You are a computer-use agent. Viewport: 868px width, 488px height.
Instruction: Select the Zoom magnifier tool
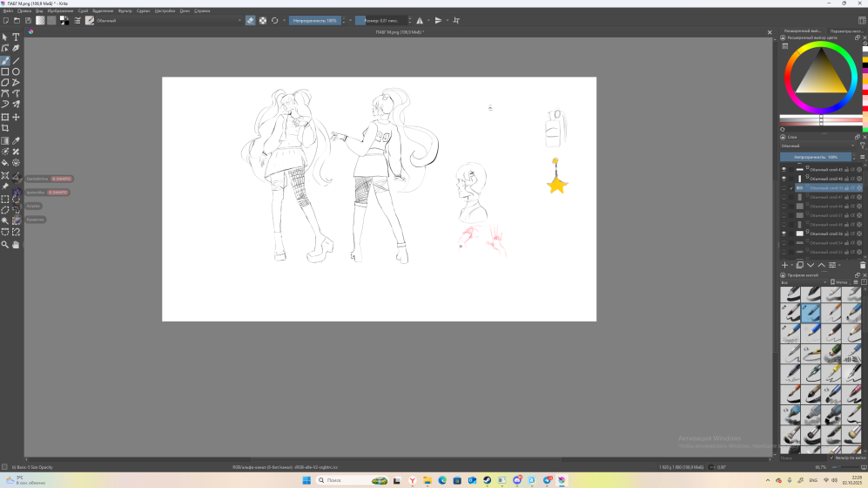(x=5, y=245)
